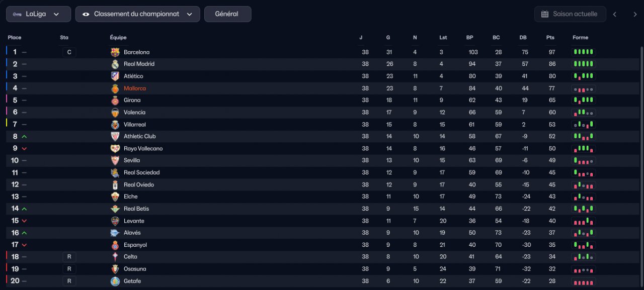Click the C champion status badge
Viewport: 644px width, 290px height.
(x=69, y=52)
